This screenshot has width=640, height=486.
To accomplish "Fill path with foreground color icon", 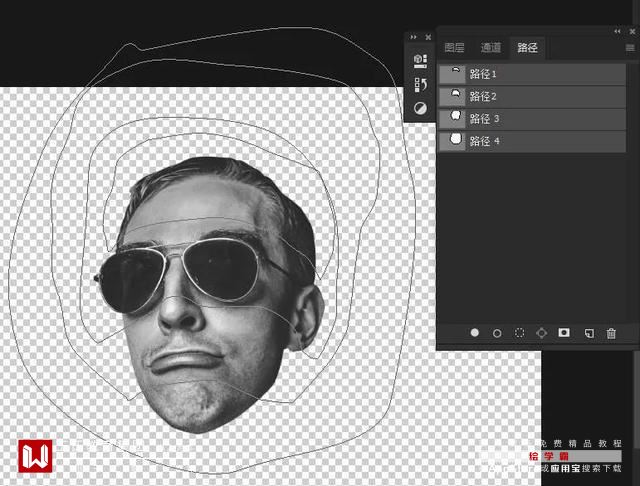I will coord(475,333).
